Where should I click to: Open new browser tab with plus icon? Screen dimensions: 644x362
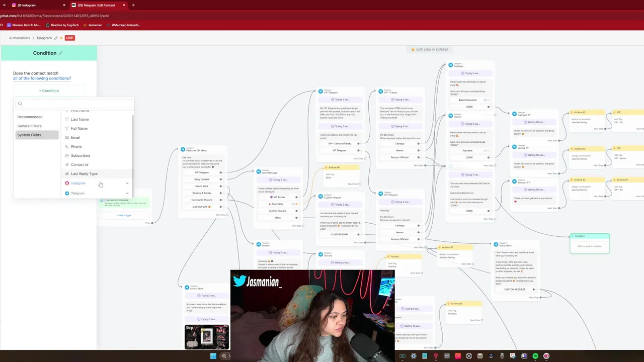pyautogui.click(x=133, y=5)
